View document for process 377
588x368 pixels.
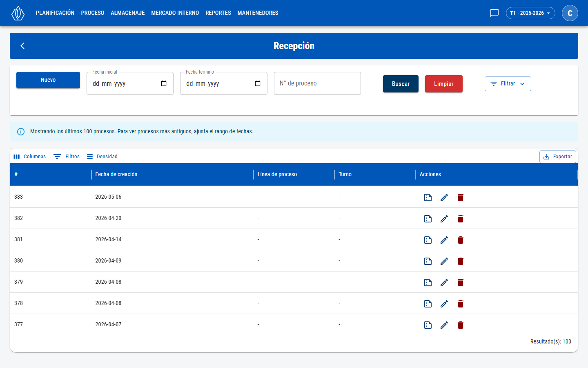(428, 325)
